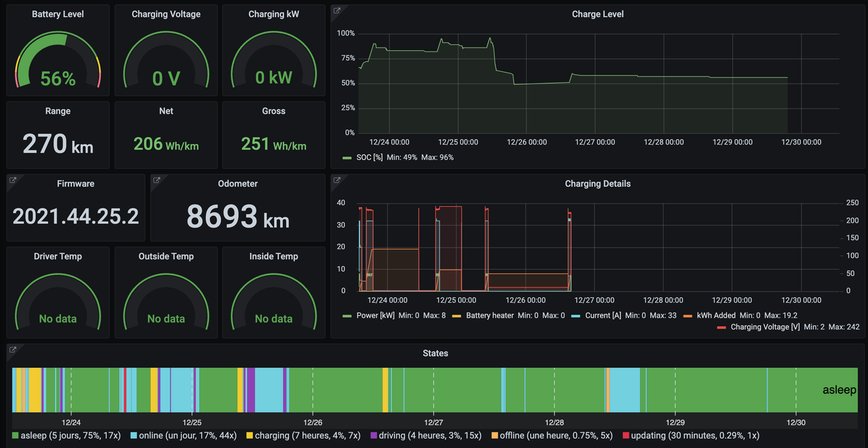Click the Driver Temp No data gauge
Screen dimensions: 868x448
[x=58, y=319]
